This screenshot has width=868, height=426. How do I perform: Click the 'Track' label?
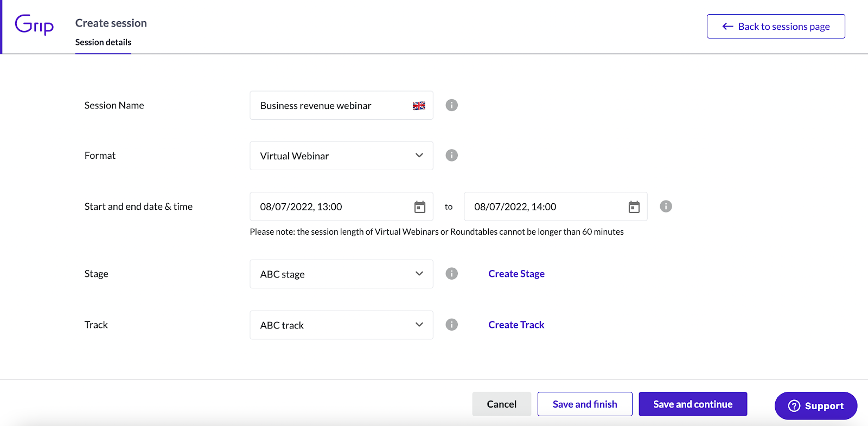point(96,325)
